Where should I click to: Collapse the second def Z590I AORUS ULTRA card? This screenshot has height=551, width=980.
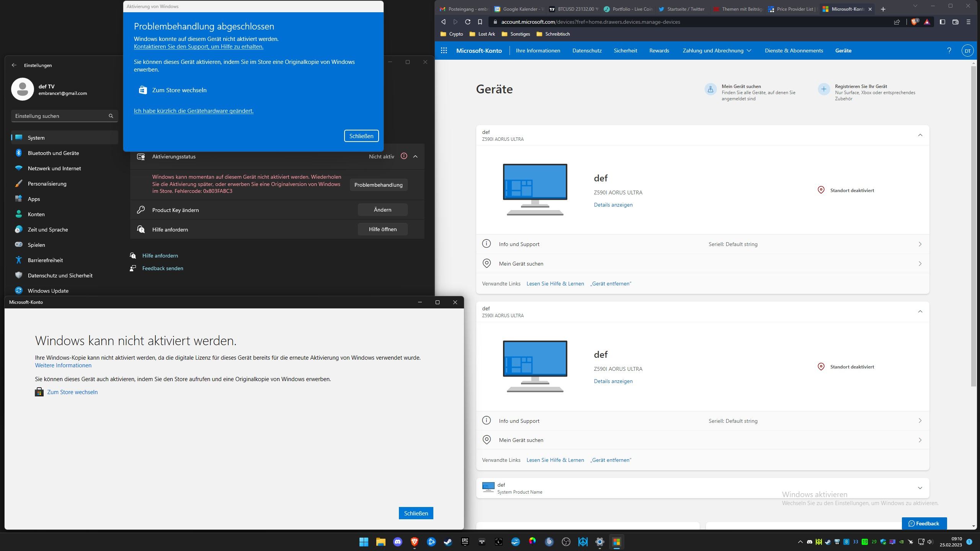coord(920,311)
